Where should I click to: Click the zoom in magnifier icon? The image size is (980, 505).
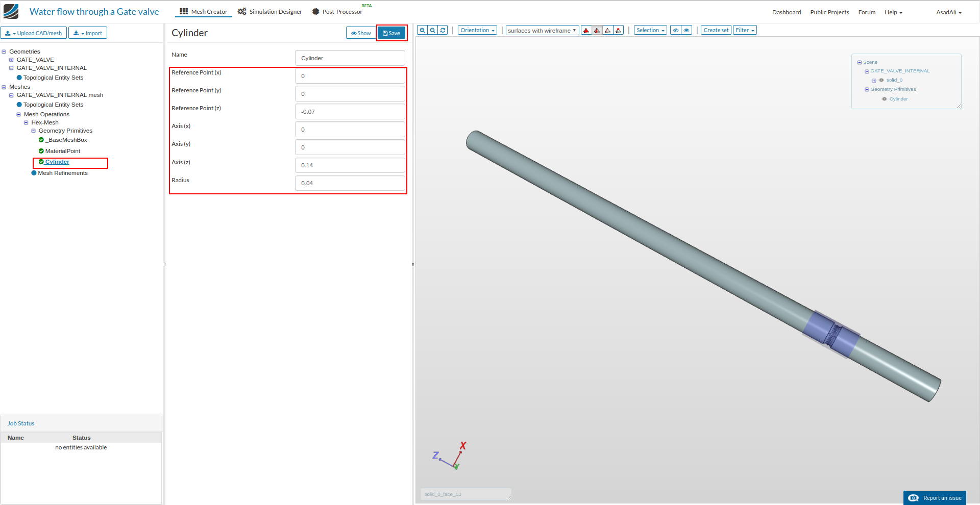[422, 30]
